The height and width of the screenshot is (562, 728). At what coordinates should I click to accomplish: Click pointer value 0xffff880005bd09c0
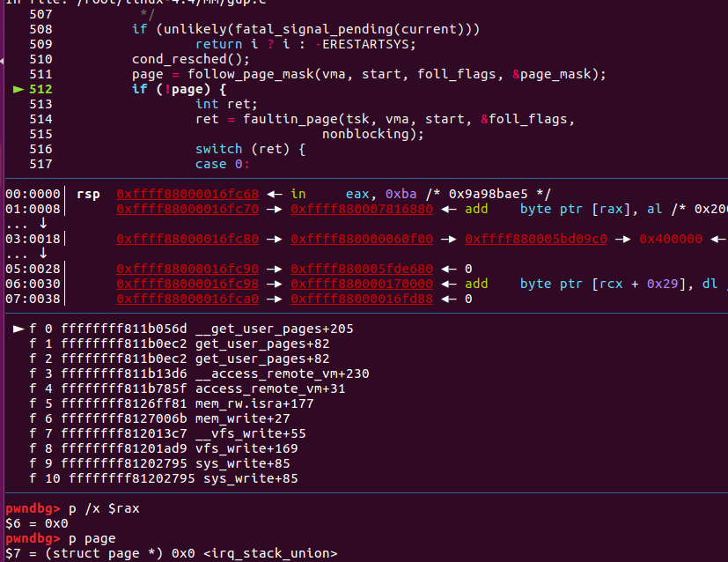tap(536, 239)
